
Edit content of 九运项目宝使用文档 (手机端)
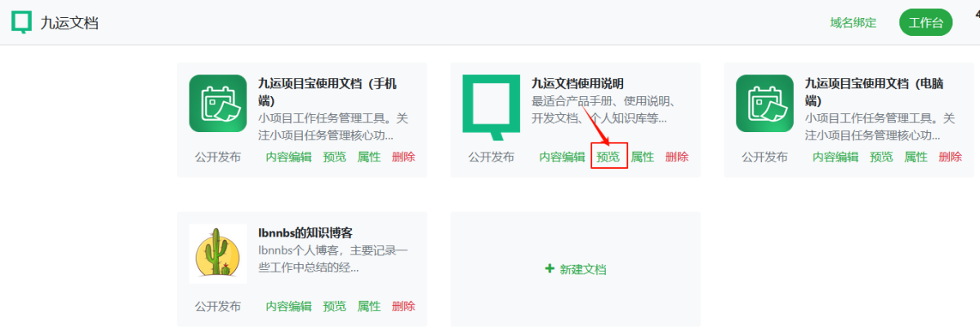[288, 157]
